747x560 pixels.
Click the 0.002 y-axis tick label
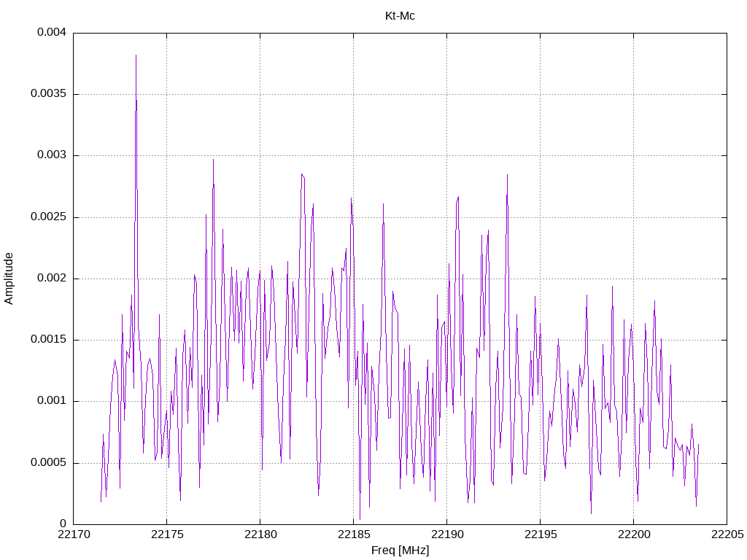coord(51,278)
